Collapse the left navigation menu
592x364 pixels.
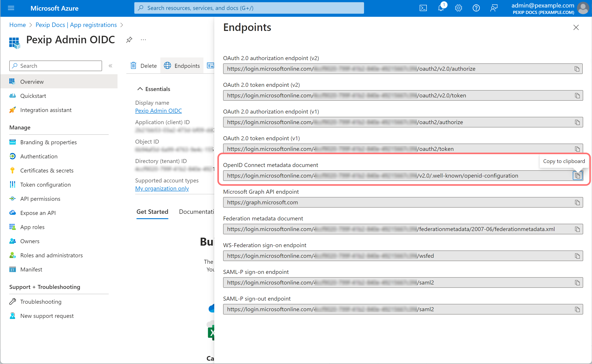110,66
